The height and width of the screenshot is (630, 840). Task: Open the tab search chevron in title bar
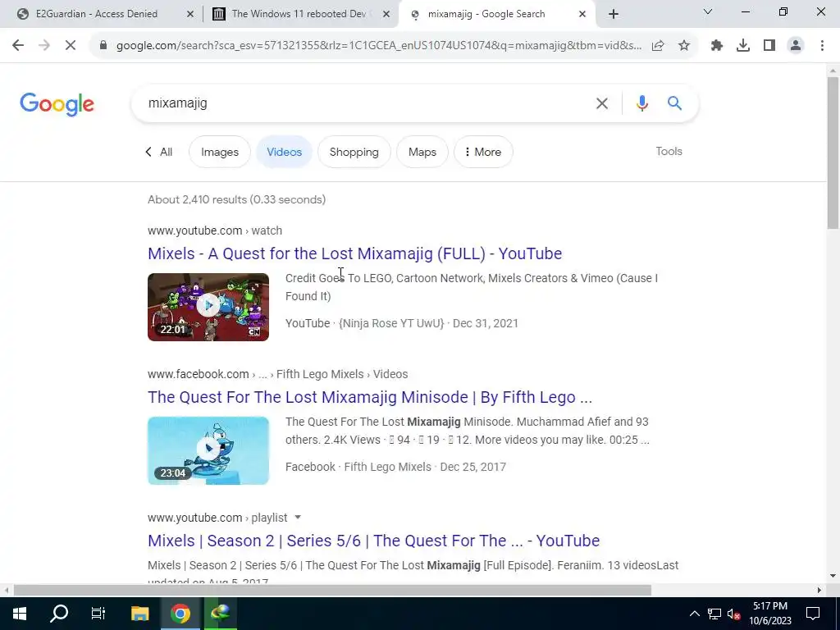(708, 11)
